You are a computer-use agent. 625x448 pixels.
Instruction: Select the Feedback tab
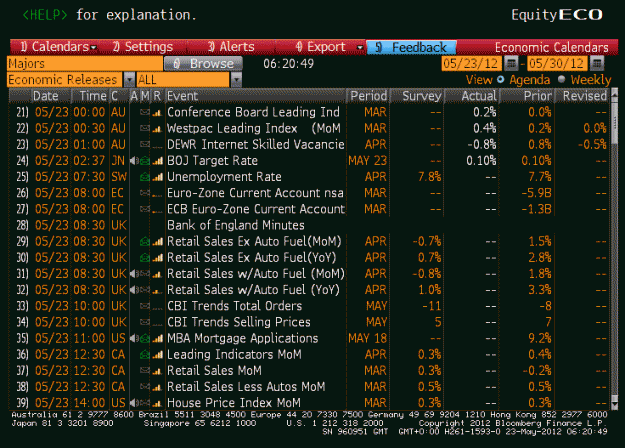[411, 47]
